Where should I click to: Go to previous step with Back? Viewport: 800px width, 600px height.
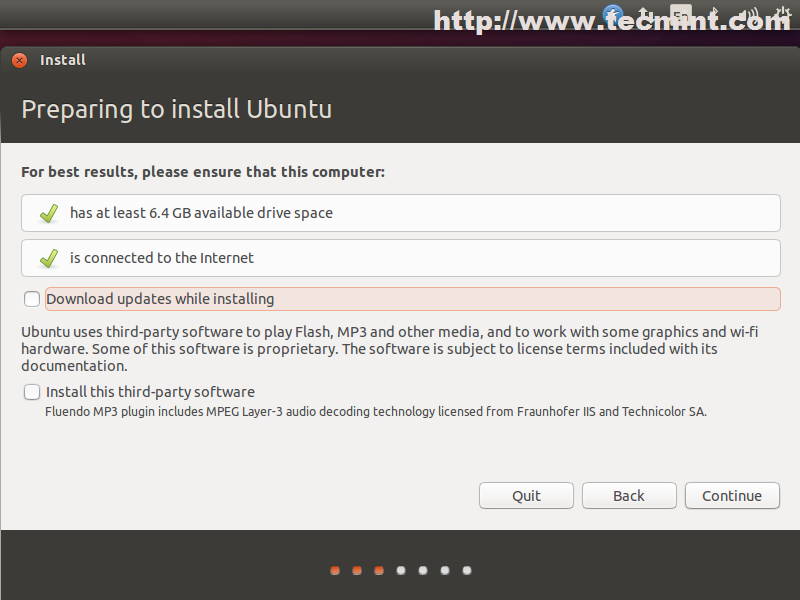[x=629, y=496]
